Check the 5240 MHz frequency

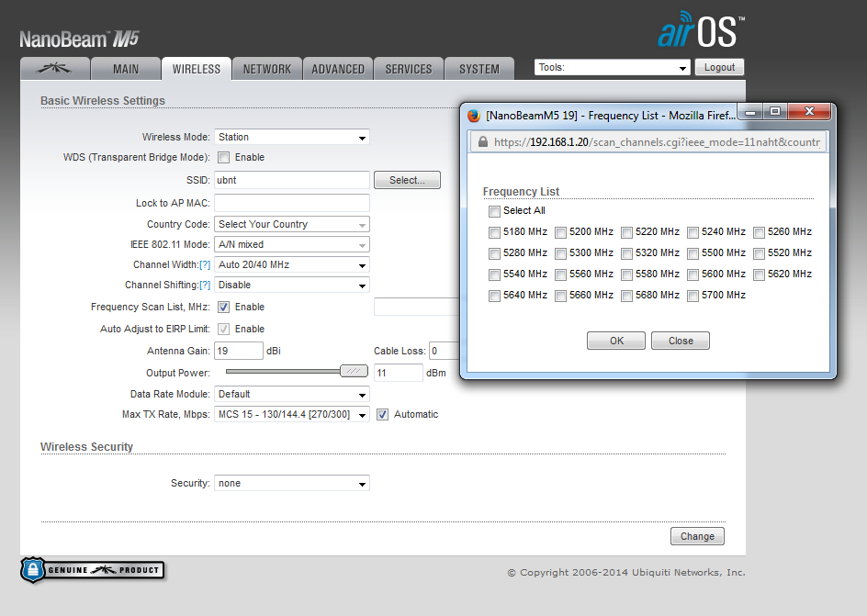(x=692, y=232)
